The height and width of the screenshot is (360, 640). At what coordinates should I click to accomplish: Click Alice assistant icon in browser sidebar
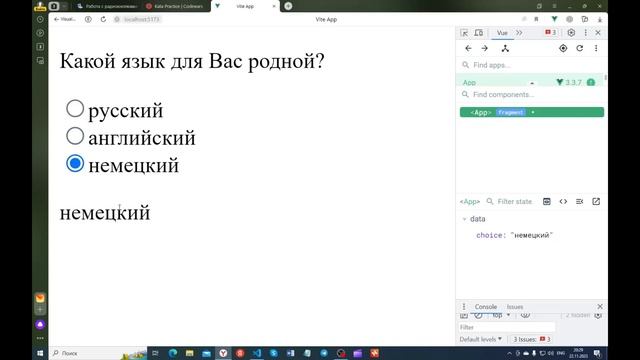tap(40, 324)
